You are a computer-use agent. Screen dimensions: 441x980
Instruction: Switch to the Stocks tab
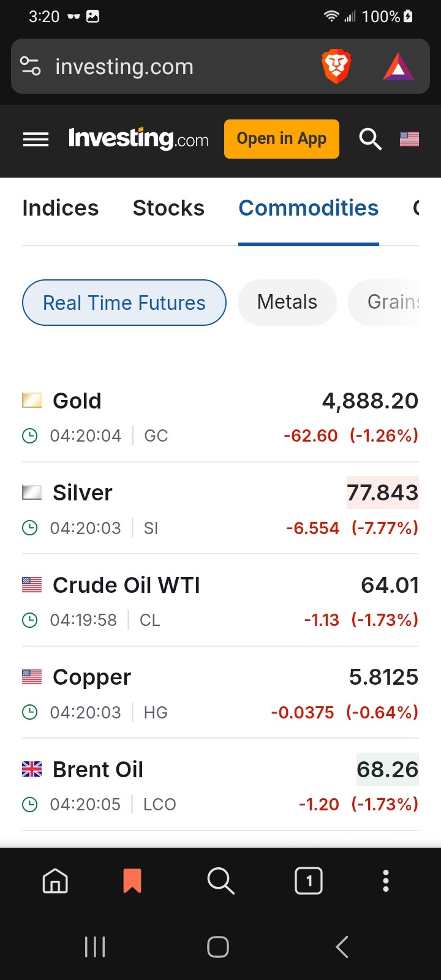168,208
